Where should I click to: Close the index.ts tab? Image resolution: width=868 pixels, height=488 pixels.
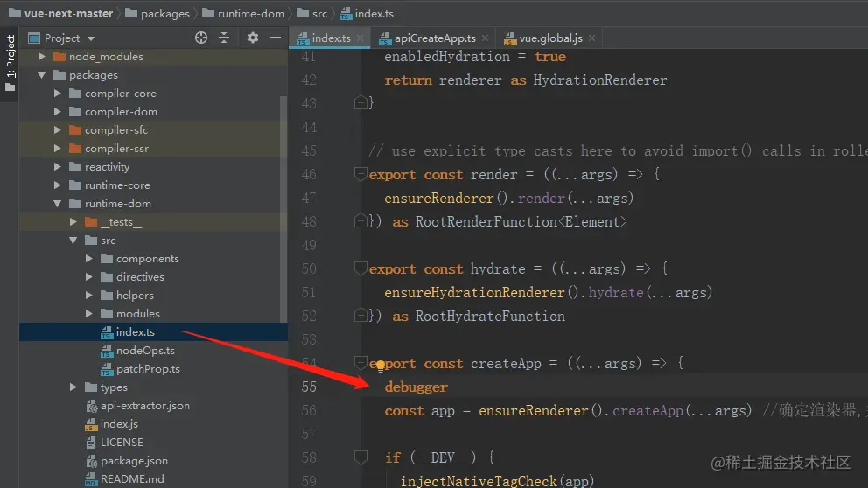(360, 38)
